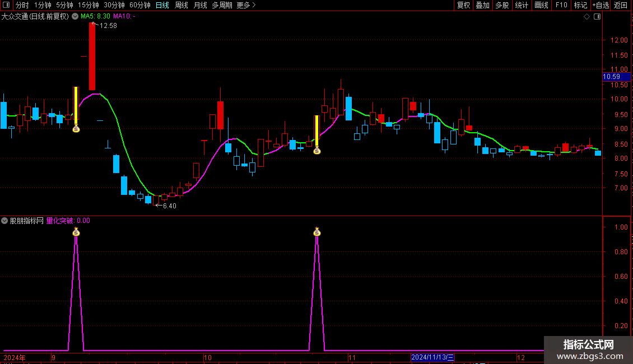Select the 15分钟 period
The image size is (633, 364).
click(x=88, y=5)
